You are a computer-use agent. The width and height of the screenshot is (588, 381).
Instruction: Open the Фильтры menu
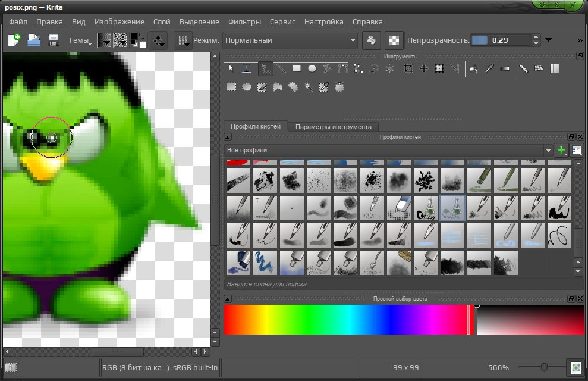tap(244, 22)
